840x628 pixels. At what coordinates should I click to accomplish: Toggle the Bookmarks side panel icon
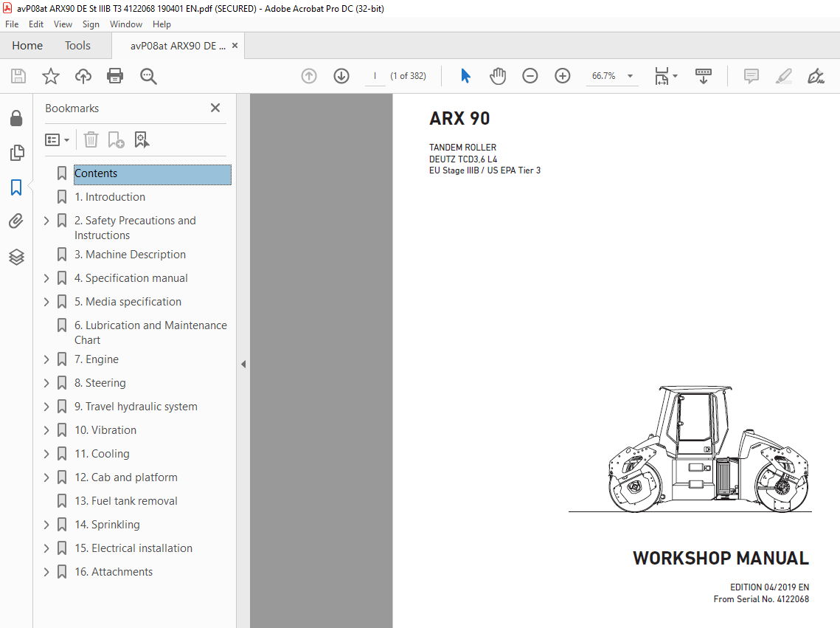pos(17,187)
